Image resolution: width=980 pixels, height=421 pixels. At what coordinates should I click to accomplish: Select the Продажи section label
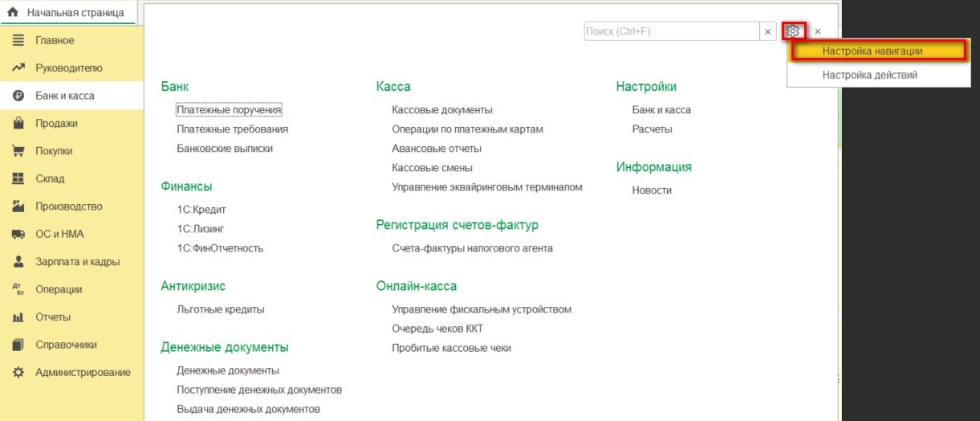[x=56, y=123]
